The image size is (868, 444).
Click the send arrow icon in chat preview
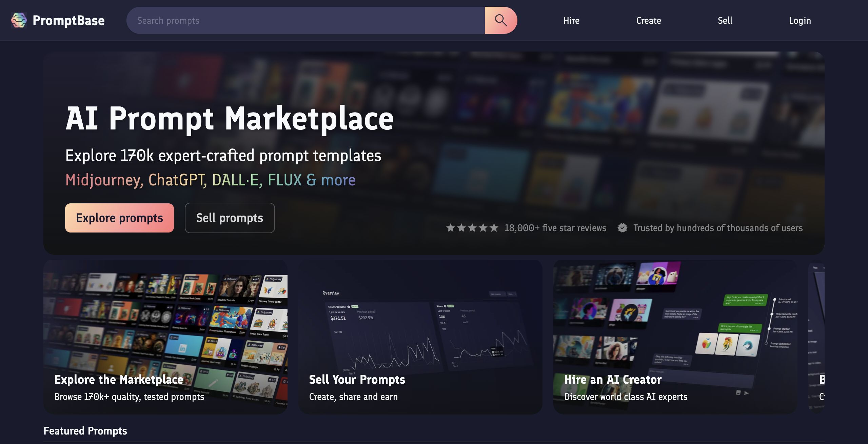(746, 393)
